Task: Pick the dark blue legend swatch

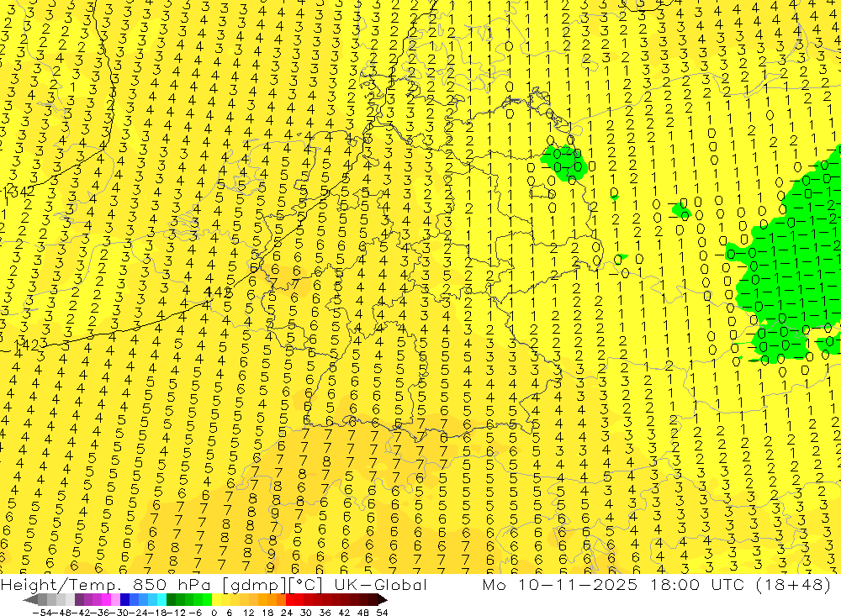Action: click(124, 600)
